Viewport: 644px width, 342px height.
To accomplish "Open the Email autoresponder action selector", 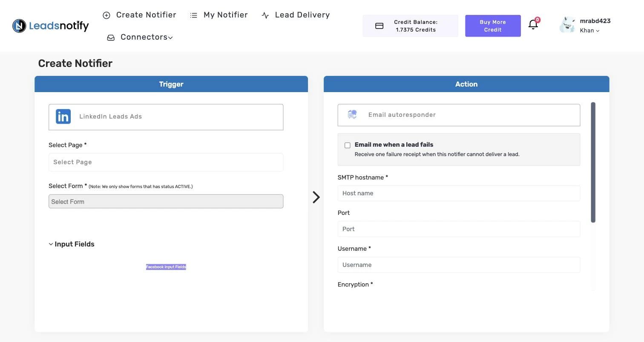I will (x=459, y=115).
